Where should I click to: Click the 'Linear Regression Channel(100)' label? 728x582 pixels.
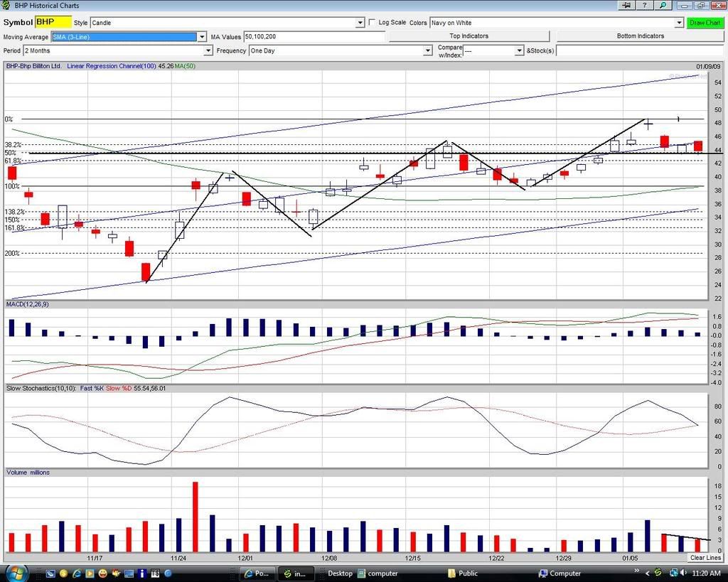[x=112, y=66]
